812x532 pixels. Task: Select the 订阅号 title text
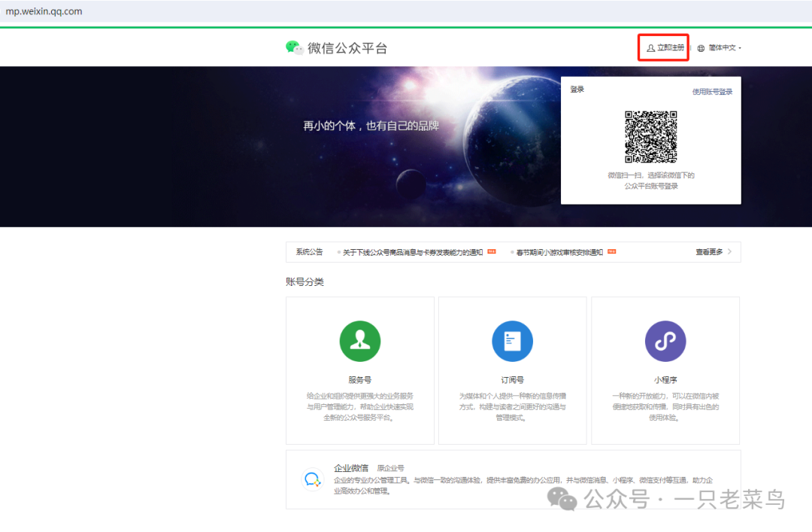[x=512, y=379]
